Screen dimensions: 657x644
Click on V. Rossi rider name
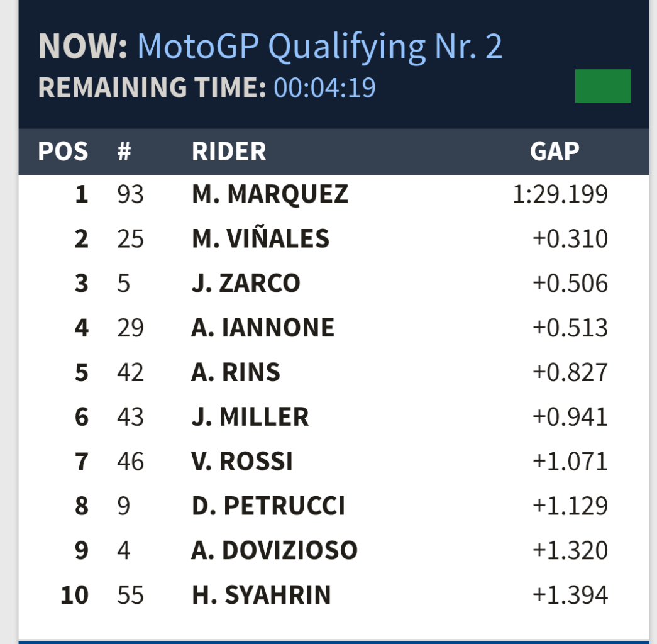[x=242, y=462]
